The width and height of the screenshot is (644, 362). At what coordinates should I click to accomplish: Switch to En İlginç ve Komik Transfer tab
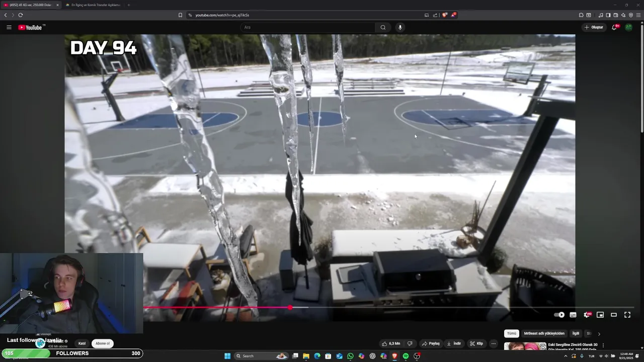pyautogui.click(x=94, y=5)
